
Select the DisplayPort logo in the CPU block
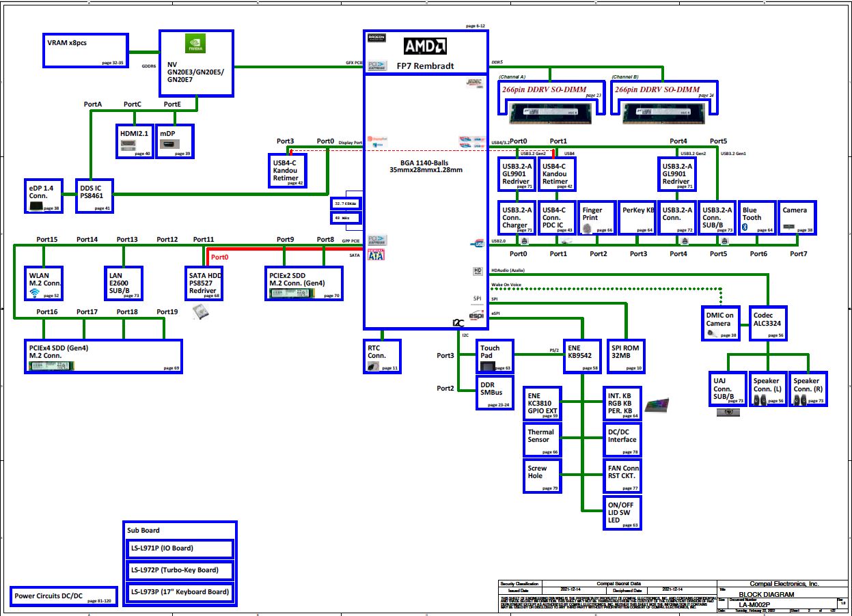click(377, 141)
